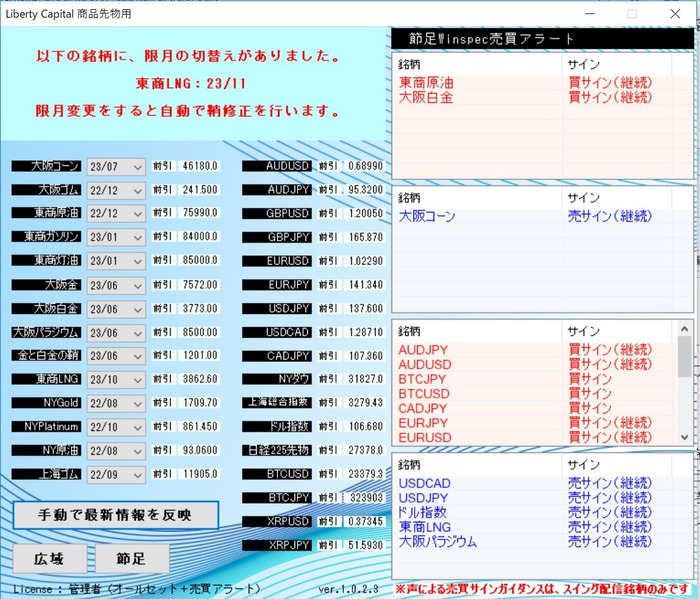
Task: Open the 上海ゴム contract month dropdown
Action: point(116,474)
